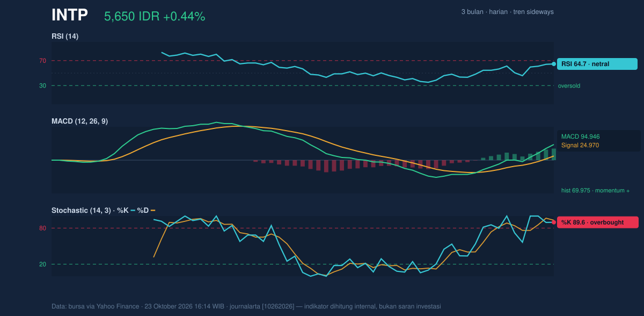Click the MACD 94.946 value
The width and height of the screenshot is (644, 316).
pos(580,137)
